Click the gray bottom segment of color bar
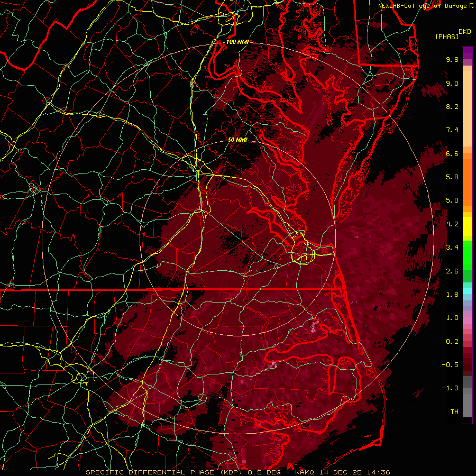The width and height of the screenshot is (476, 476). point(467,402)
